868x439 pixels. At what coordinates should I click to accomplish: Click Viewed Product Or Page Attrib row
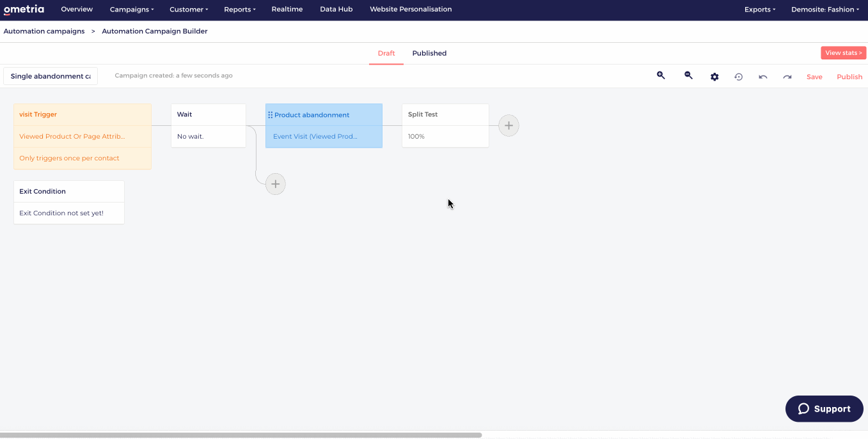tap(83, 136)
